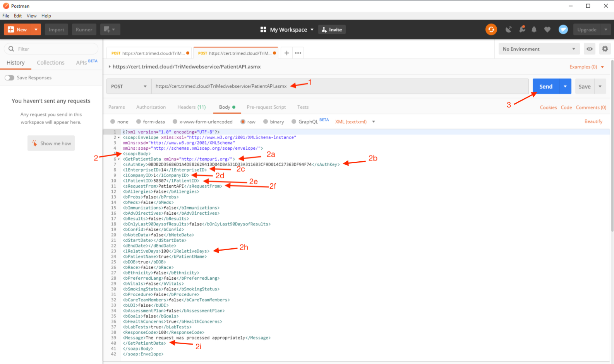Click the Beautify link
The height and width of the screenshot is (364, 614).
tap(593, 121)
